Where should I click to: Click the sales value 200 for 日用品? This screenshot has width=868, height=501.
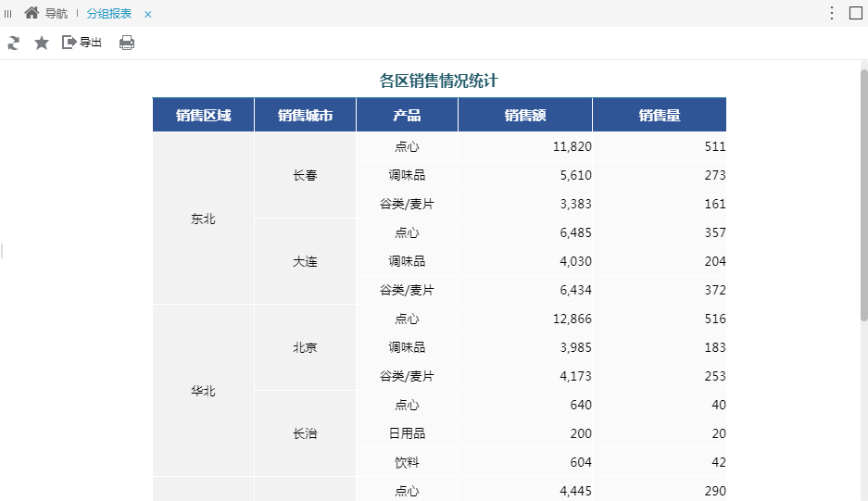click(x=581, y=433)
